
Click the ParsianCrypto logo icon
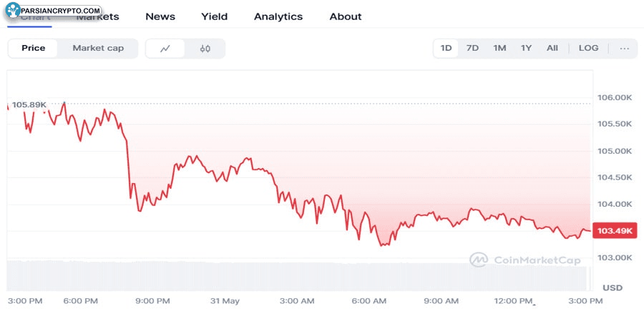tap(13, 11)
